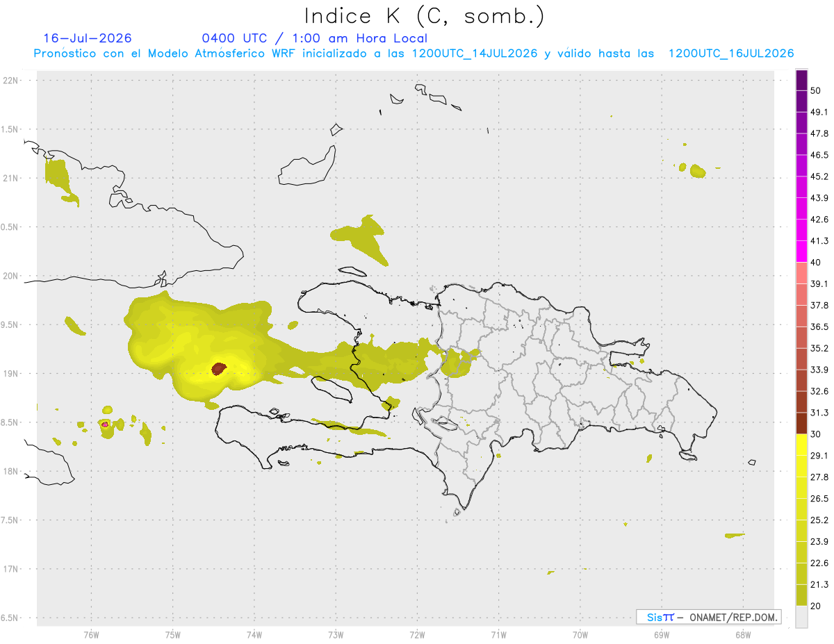The image size is (834, 644).
Task: Click the salmon pink band between 39.1 and 40
Action: click(802, 273)
